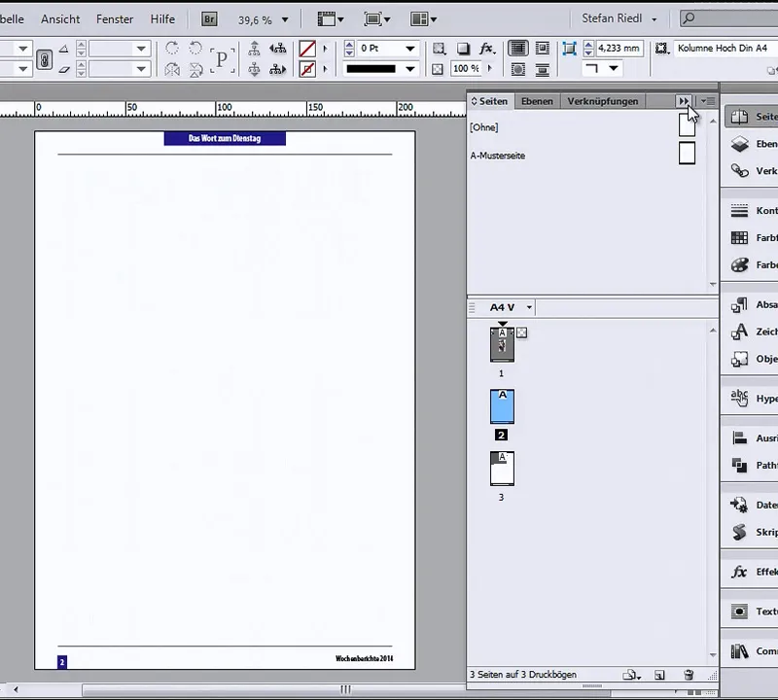This screenshot has width=778, height=700.
Task: Open the screen mode dropdown icon
Action: coord(377,19)
